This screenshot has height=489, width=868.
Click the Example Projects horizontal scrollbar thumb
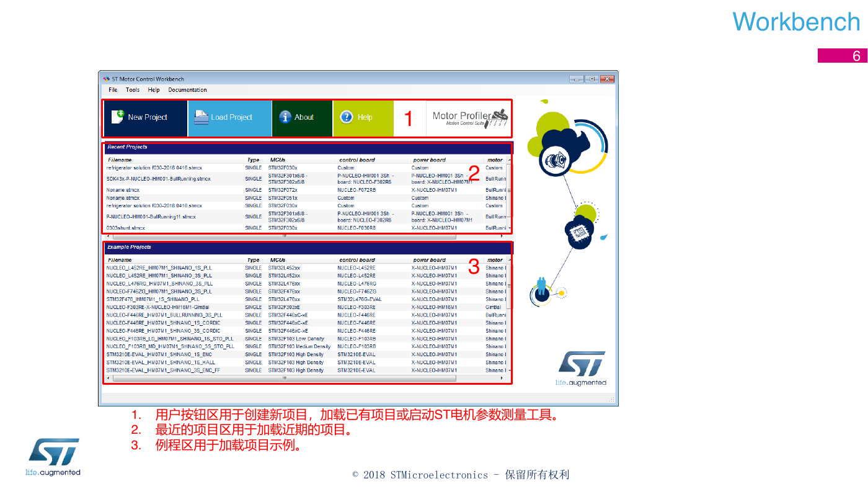point(285,378)
